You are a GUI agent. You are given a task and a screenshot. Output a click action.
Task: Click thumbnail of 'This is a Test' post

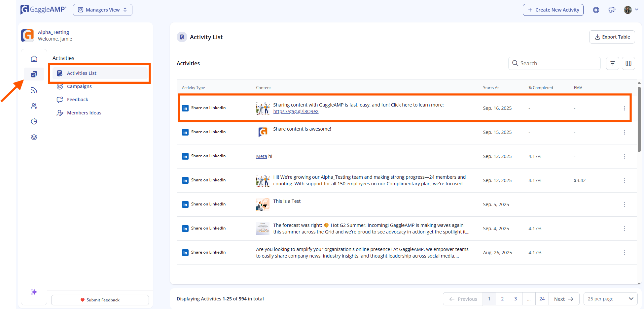[x=263, y=204]
